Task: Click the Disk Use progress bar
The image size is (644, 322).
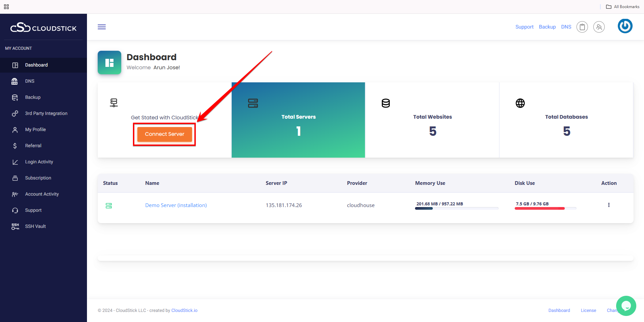Action: (x=545, y=208)
